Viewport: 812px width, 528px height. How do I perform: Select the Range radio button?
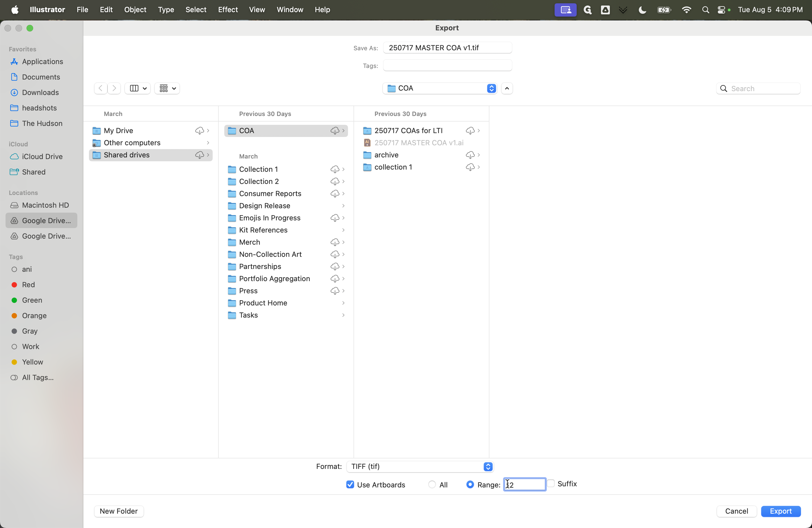[x=470, y=485]
